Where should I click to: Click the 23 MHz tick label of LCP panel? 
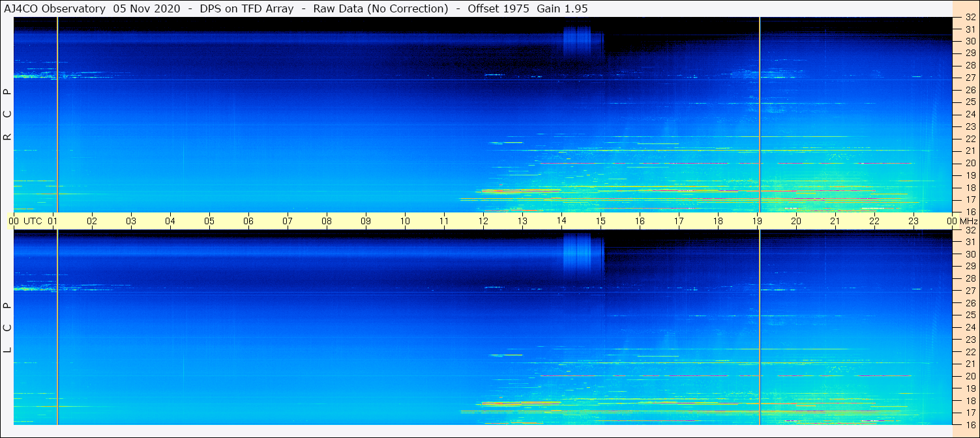[x=970, y=340]
